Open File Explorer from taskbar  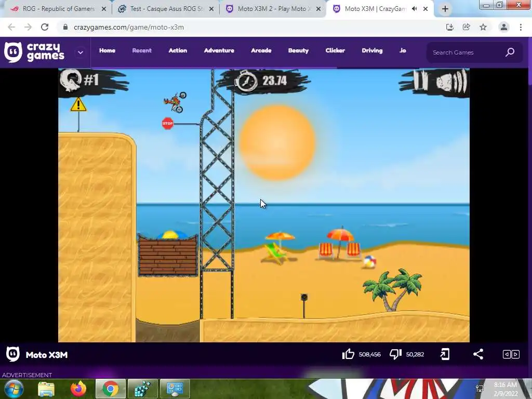pyautogui.click(x=46, y=389)
